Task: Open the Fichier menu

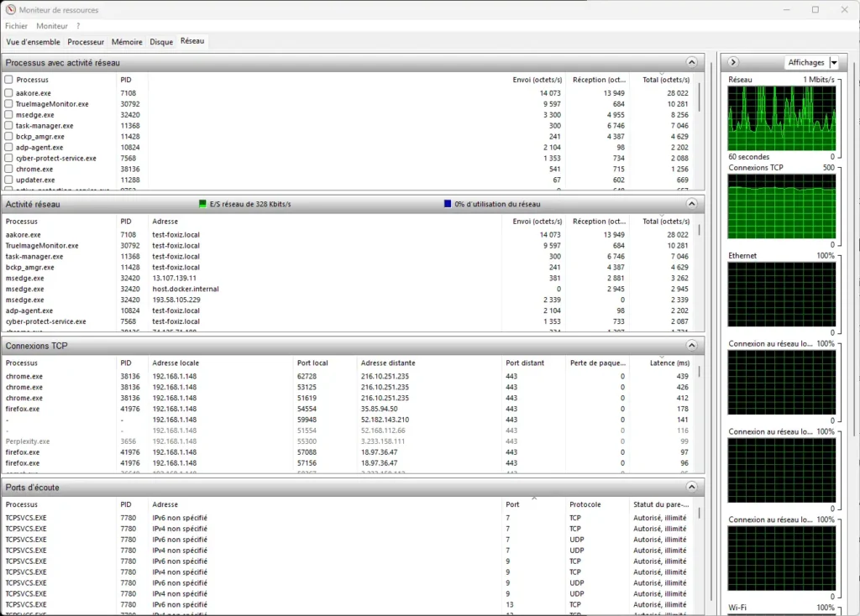Action: click(16, 26)
